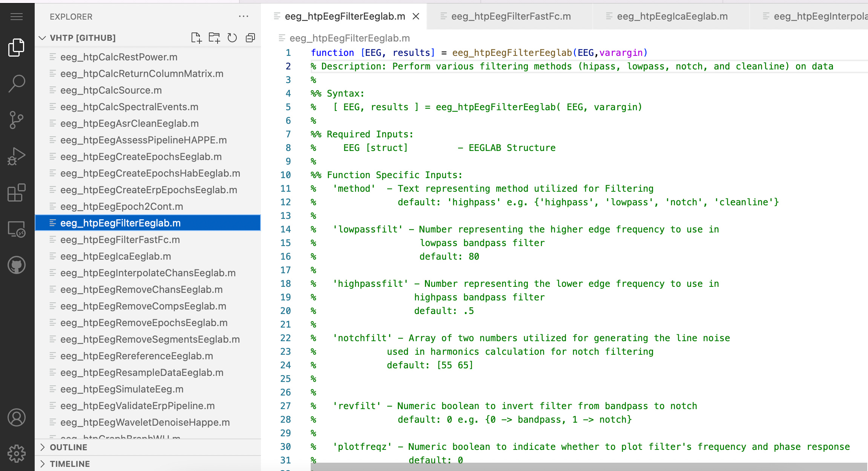Open the Accounts menu icon

pos(17,417)
